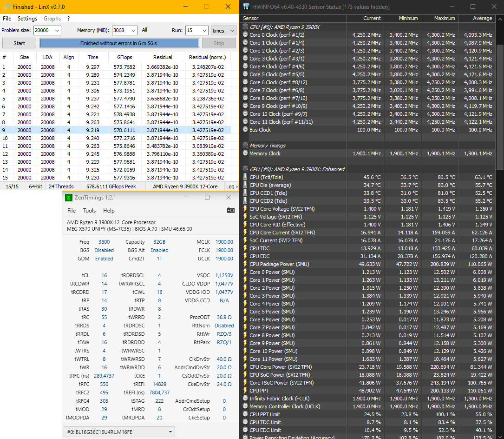Viewport: 504px width, 439px height.
Task: Click the Residual (norm.) column header
Action: (x=207, y=57)
